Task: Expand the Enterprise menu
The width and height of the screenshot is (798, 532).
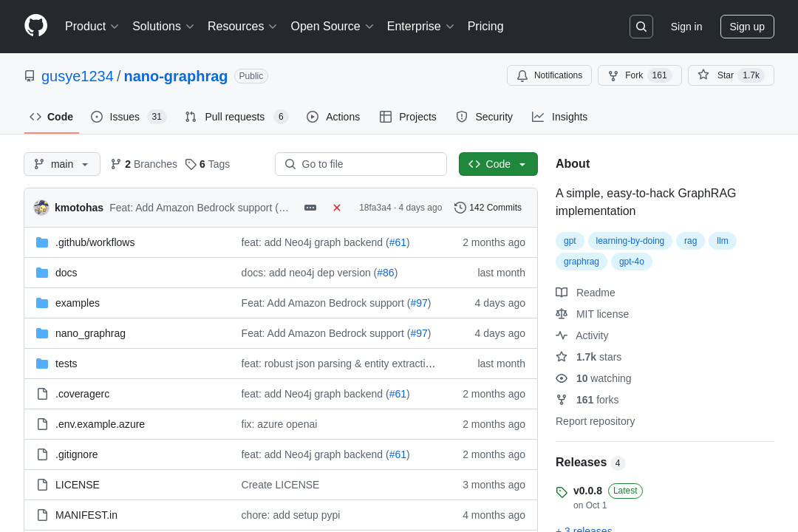Action: 420,27
